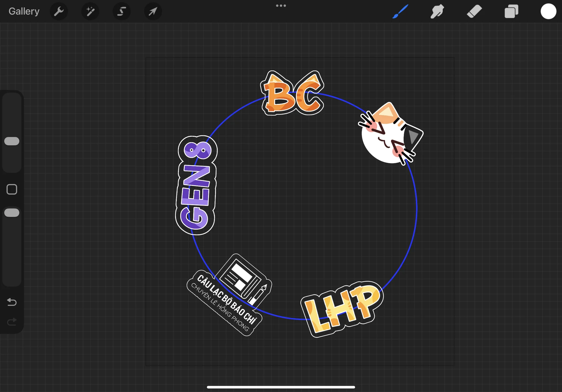Tap the square Modify button on sidebar
Image resolution: width=562 pixels, height=392 pixels.
(x=12, y=189)
